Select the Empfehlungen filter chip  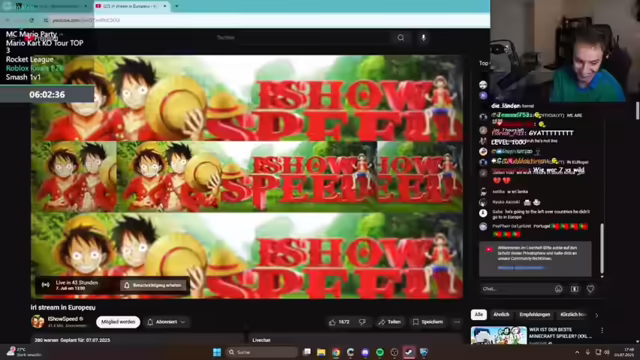click(x=535, y=315)
